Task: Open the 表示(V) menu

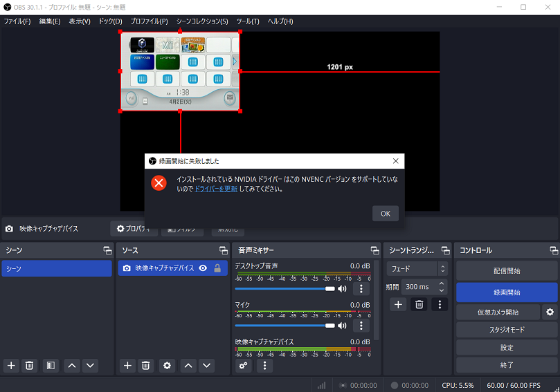Action: pos(80,21)
